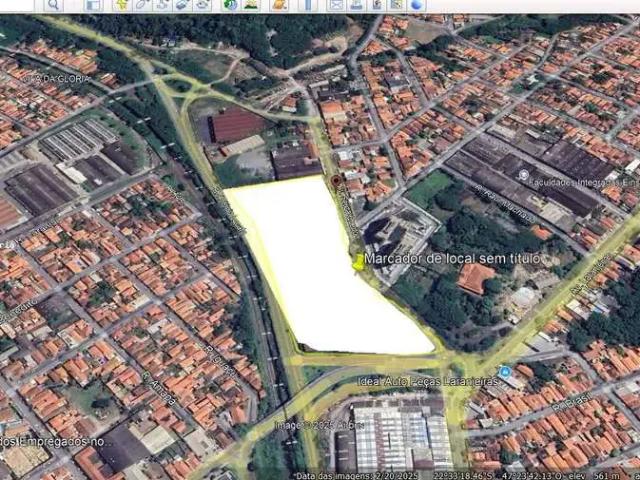Click the 'Data das imagens: 2/20/2025' status text
This screenshot has width=640, height=480.
click(357, 476)
